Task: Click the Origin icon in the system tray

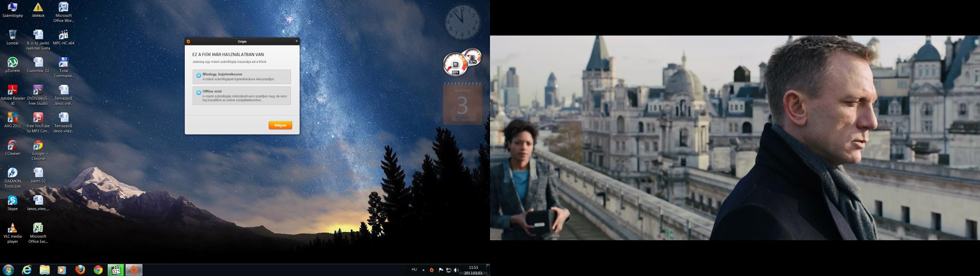Action: (431, 270)
